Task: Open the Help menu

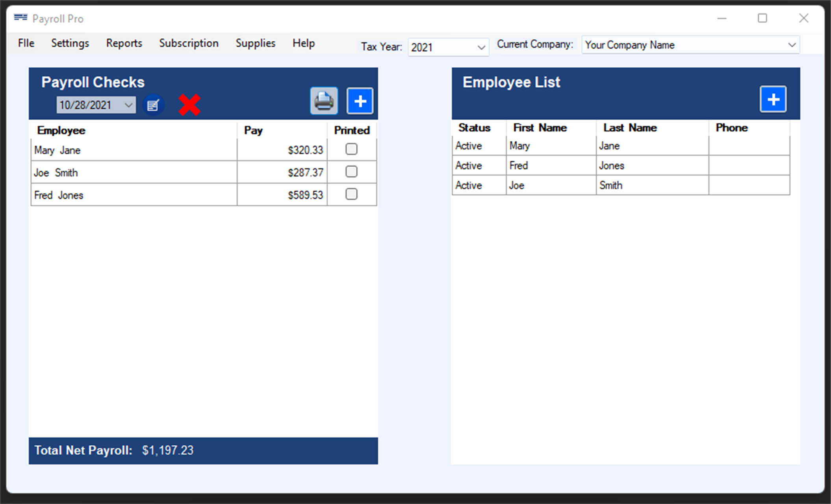Action: 303,43
